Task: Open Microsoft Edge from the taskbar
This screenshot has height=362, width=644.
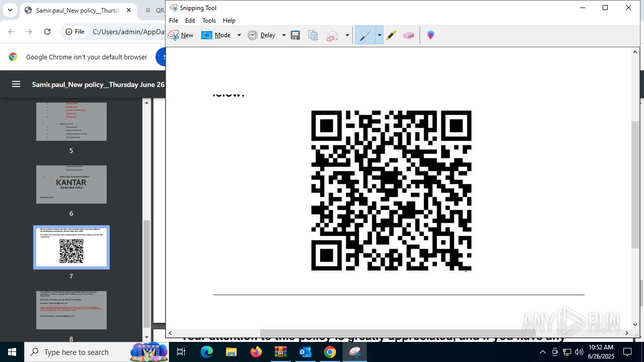Action: click(207, 352)
